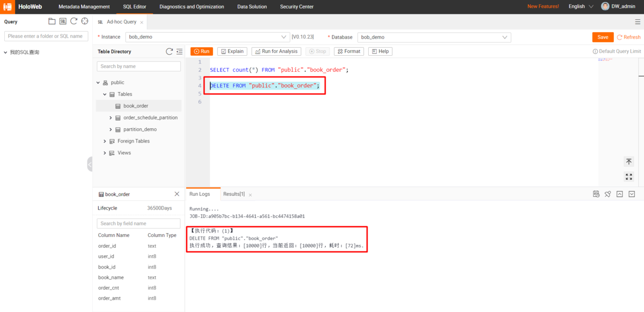Click the Refresh link icon
This screenshot has width=644, height=312.
(x=620, y=37)
